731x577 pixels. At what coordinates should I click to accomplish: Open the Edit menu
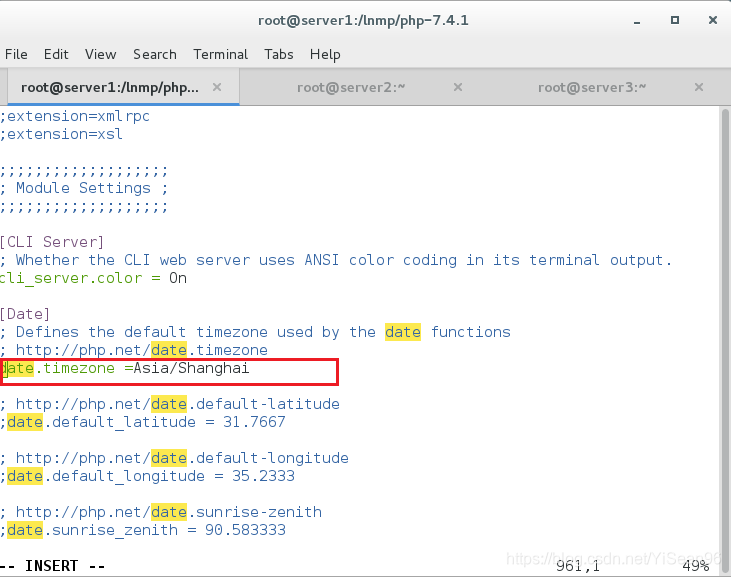pos(56,55)
